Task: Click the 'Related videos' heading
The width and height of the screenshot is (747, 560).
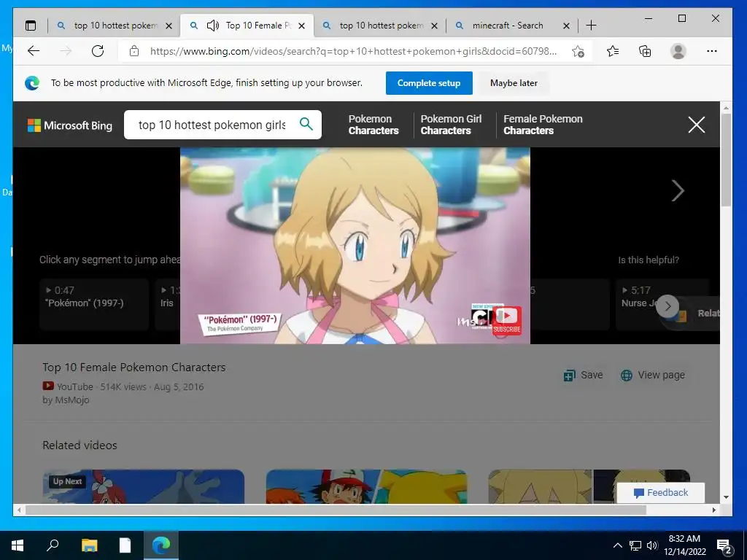Action: (x=80, y=446)
